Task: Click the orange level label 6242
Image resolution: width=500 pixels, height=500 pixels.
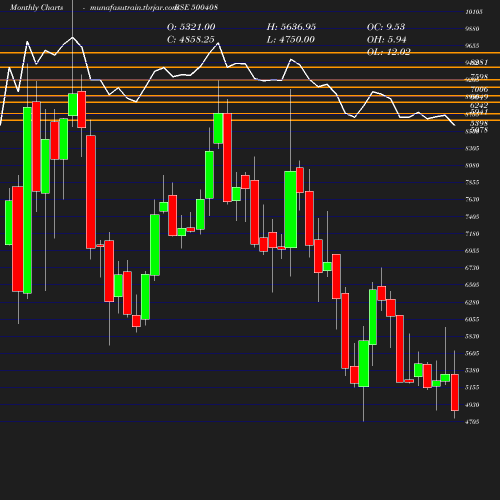Action: point(479,105)
